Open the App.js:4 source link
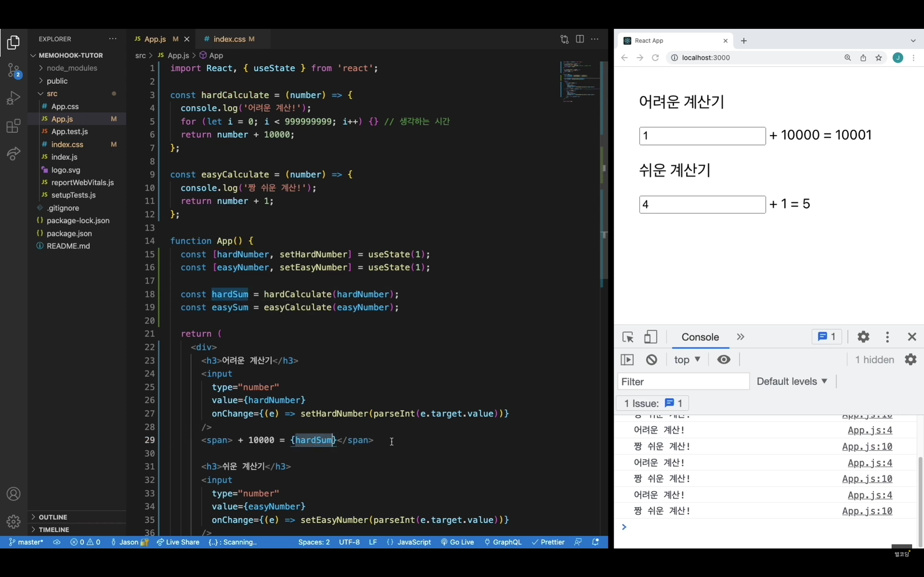The height and width of the screenshot is (577, 924). 870,430
